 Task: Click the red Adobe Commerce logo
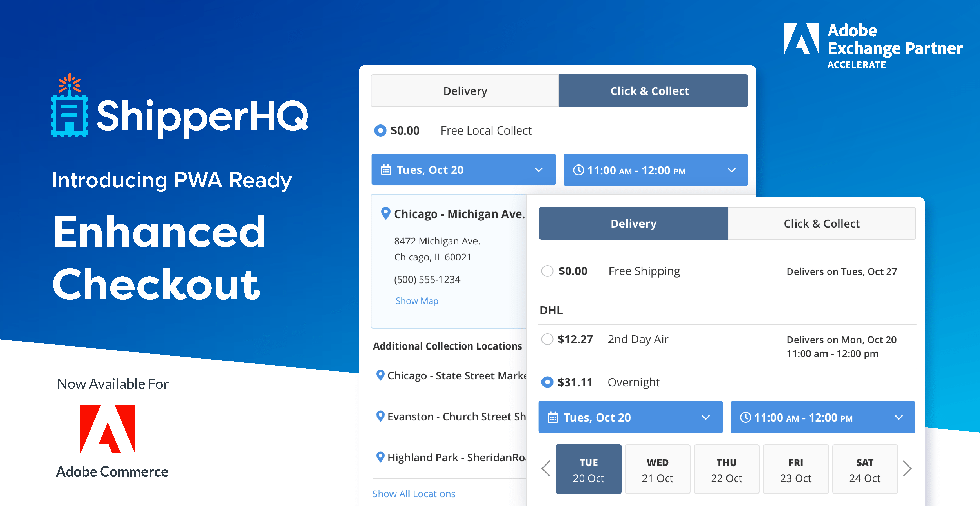tap(108, 429)
